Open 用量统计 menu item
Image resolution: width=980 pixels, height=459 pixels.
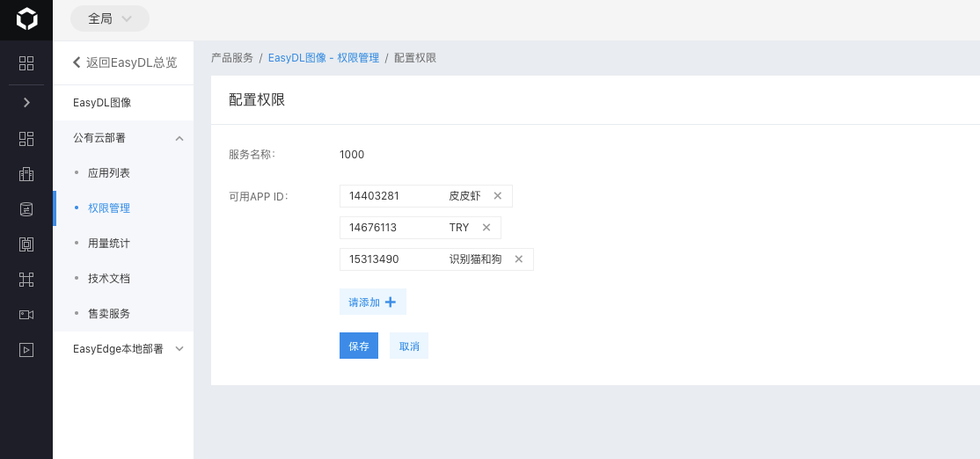(109, 243)
